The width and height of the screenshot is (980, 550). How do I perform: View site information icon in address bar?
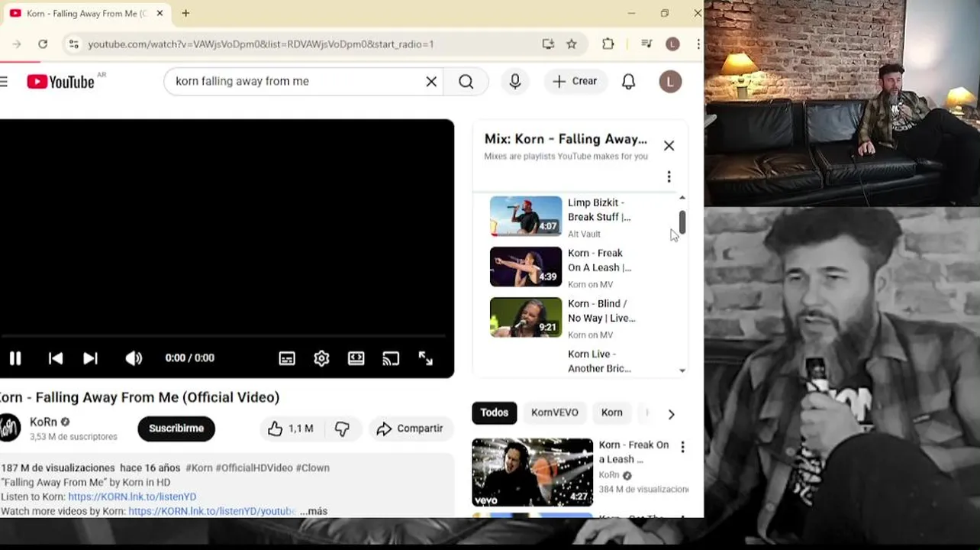point(73,44)
